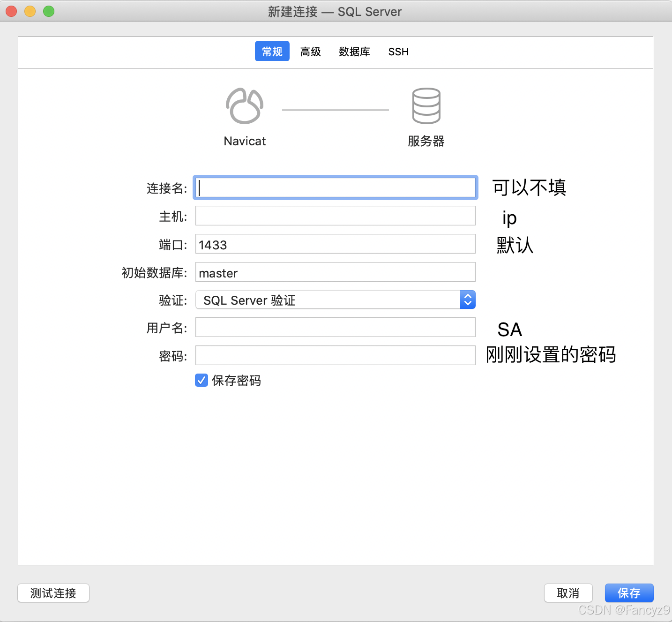Focus the 用户名 input field
672x622 pixels.
coord(335,327)
